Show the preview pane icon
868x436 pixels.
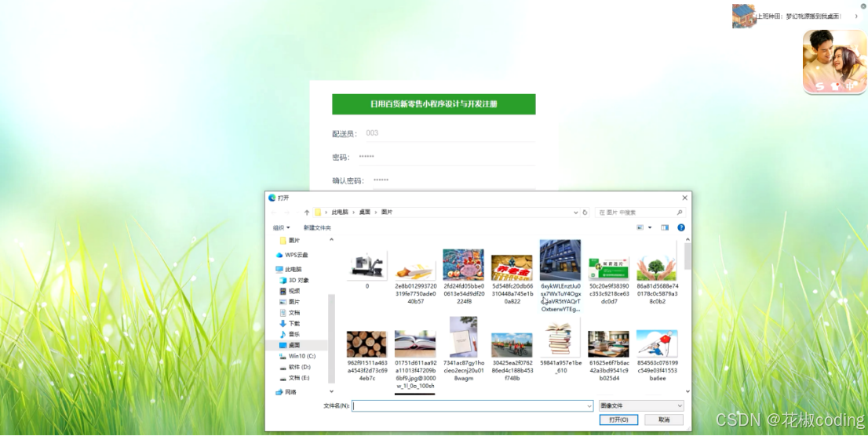(x=665, y=227)
